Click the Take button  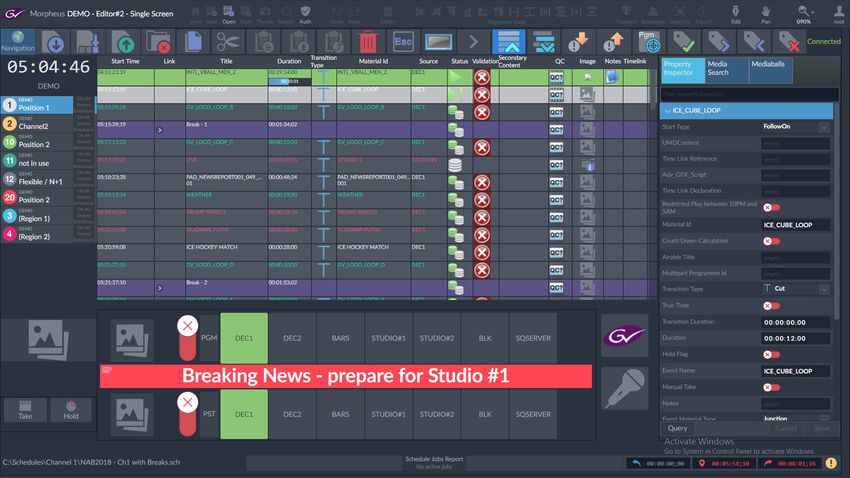[x=25, y=410]
